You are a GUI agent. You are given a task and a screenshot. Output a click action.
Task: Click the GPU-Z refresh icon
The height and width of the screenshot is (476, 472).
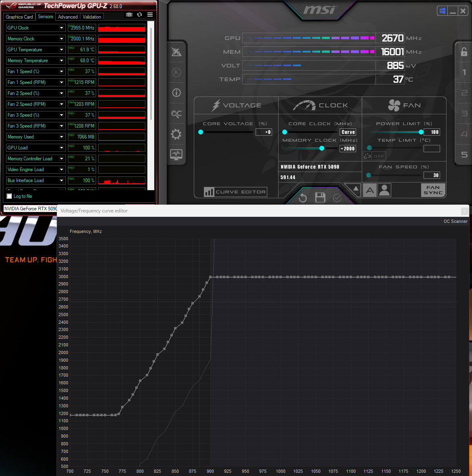139,15
